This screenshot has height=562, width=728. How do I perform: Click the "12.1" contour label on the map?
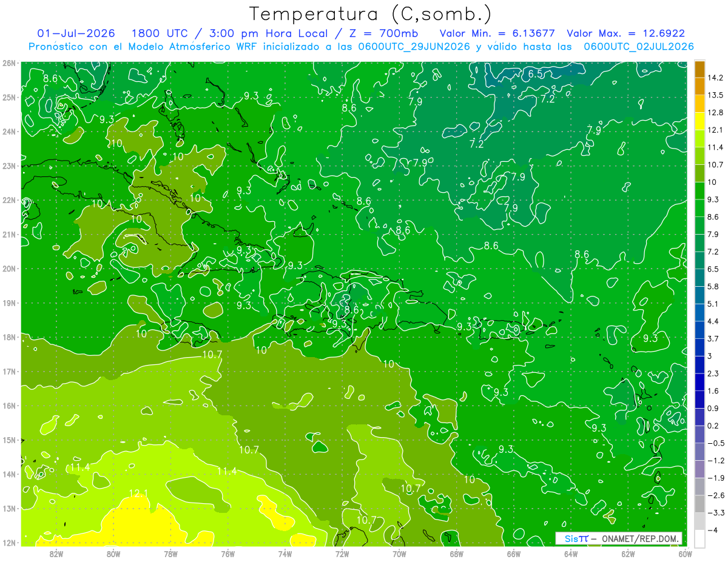pyautogui.click(x=139, y=493)
